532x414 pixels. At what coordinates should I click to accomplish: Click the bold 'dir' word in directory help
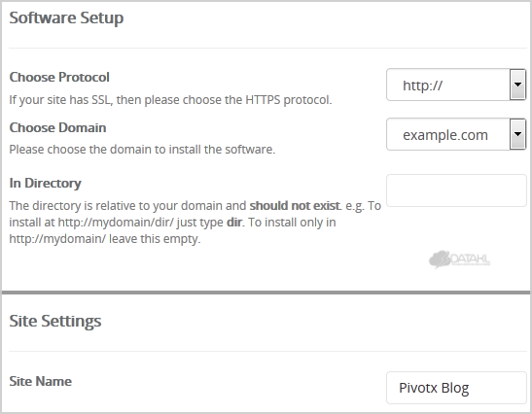234,223
